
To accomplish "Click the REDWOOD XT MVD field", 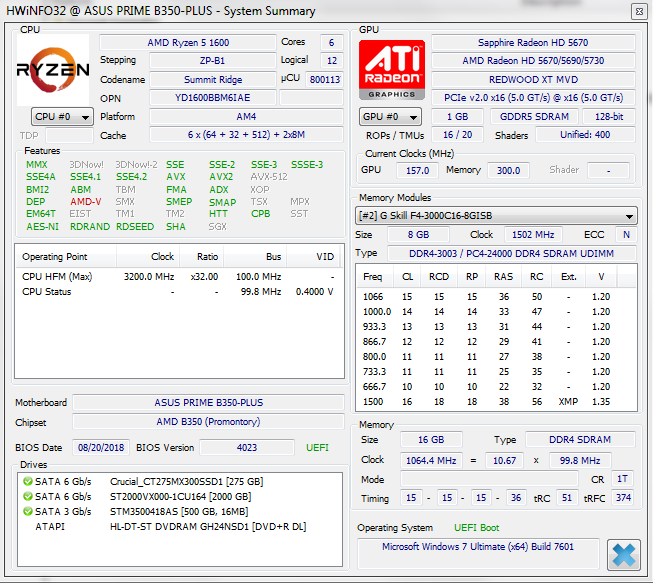I will pyautogui.click(x=533, y=80).
